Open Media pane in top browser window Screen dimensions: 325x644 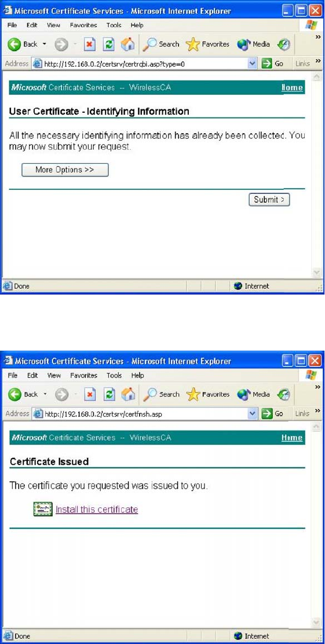(x=253, y=45)
